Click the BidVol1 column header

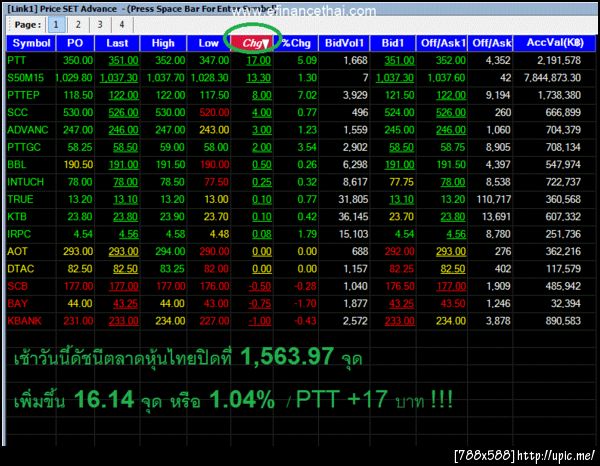[344, 43]
